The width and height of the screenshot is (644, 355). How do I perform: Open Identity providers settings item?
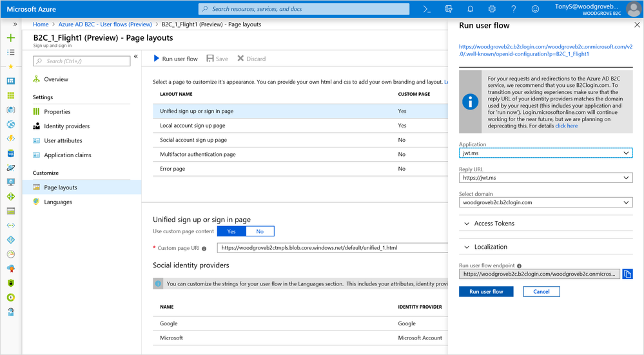[66, 126]
